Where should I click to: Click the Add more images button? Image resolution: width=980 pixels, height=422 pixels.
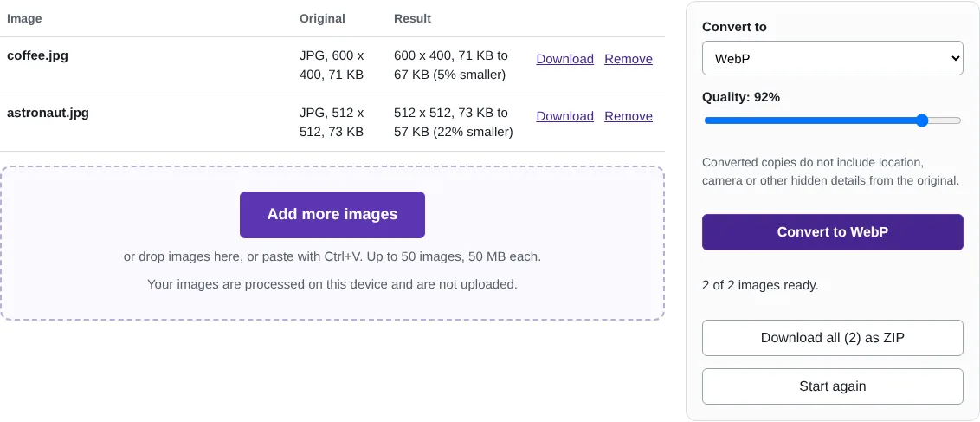pyautogui.click(x=332, y=214)
